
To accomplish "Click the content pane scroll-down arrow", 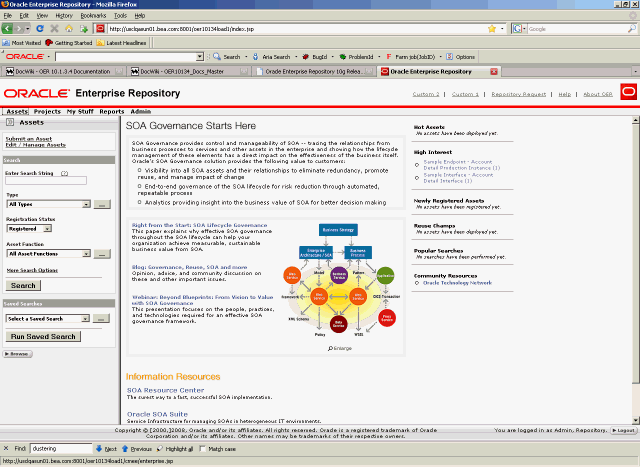I will pyautogui.click(x=636, y=420).
